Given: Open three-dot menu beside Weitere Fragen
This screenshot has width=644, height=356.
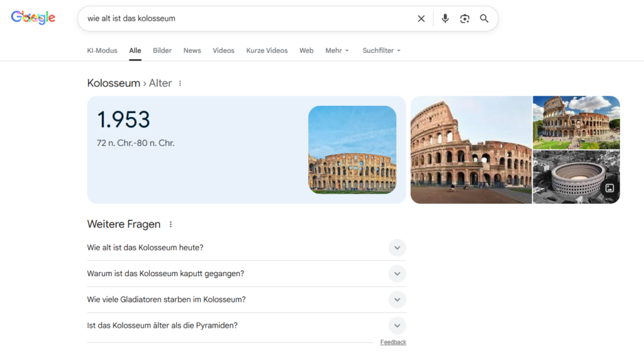Looking at the screenshot, I should [170, 225].
